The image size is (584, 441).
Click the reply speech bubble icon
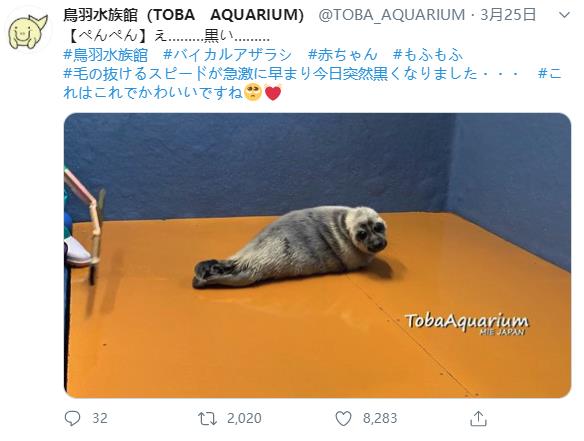pos(72,418)
